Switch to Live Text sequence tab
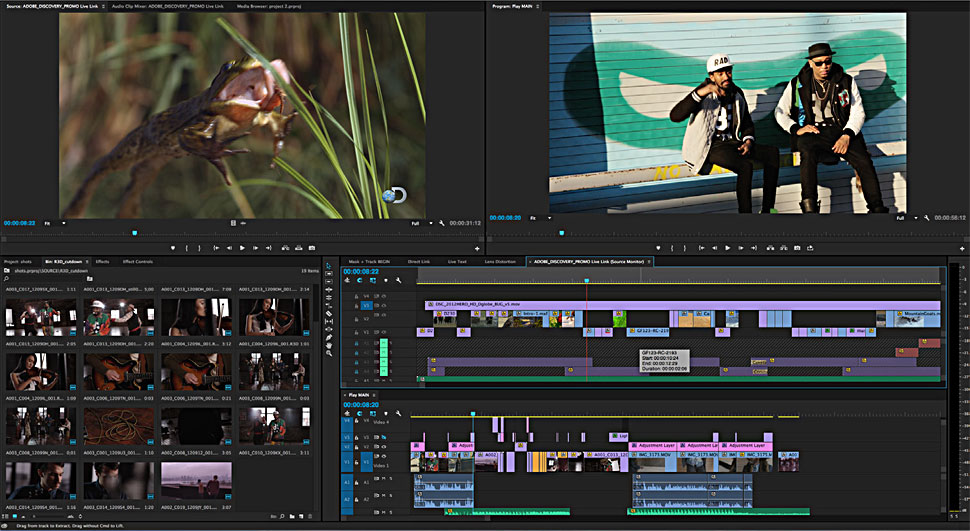970x531 pixels. click(x=457, y=262)
